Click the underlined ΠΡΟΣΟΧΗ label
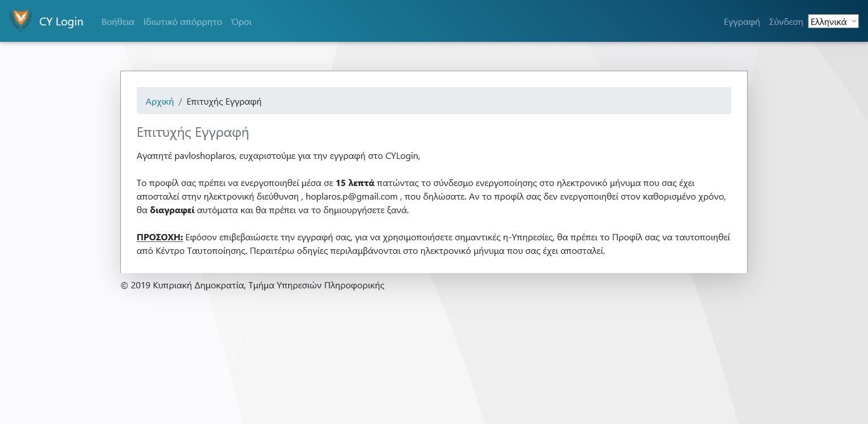 click(x=159, y=237)
